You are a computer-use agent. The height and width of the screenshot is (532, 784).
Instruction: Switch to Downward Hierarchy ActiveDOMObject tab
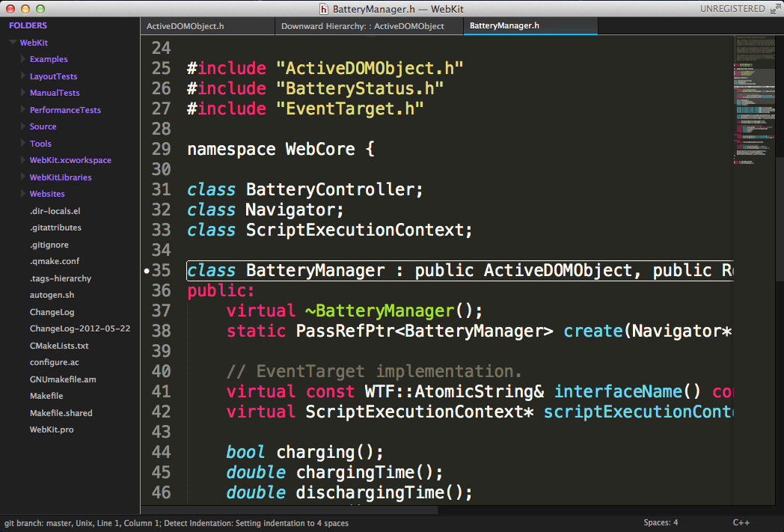[x=369, y=26]
